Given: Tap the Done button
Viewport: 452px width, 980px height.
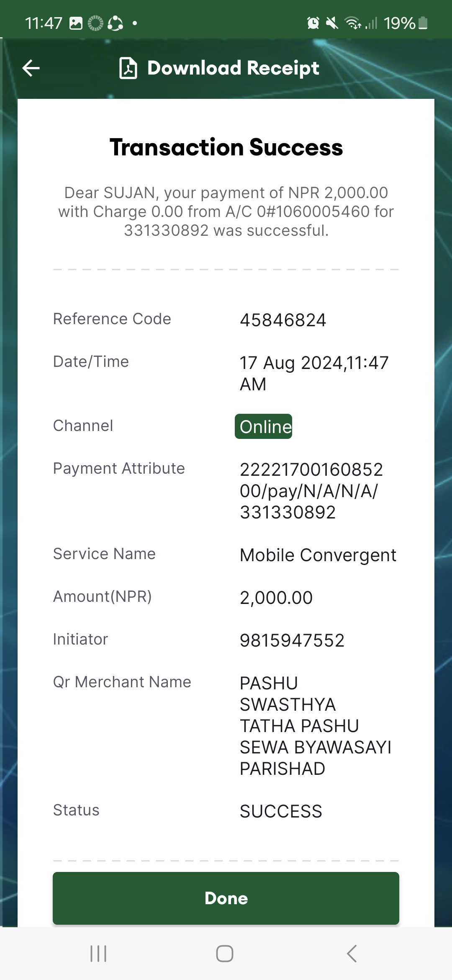Looking at the screenshot, I should tap(226, 898).
